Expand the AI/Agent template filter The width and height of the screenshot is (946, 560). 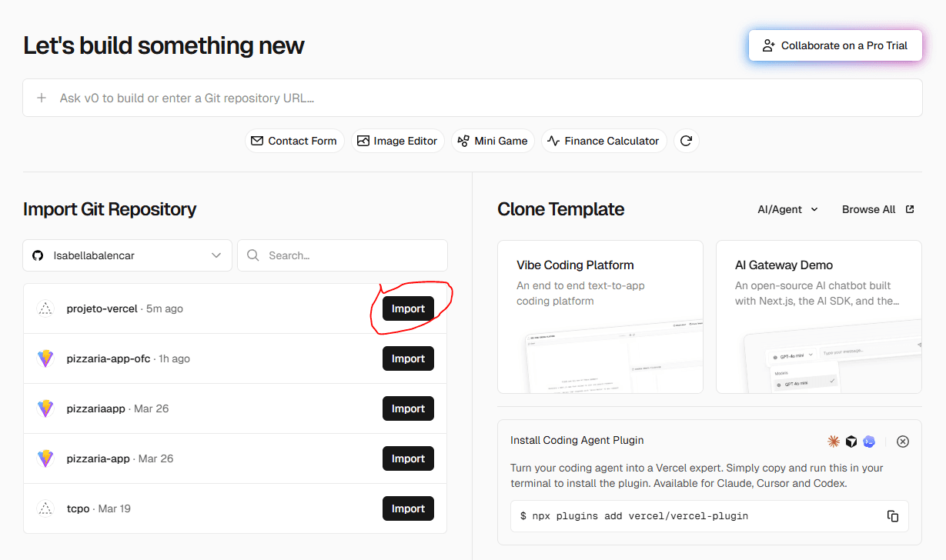(x=787, y=209)
